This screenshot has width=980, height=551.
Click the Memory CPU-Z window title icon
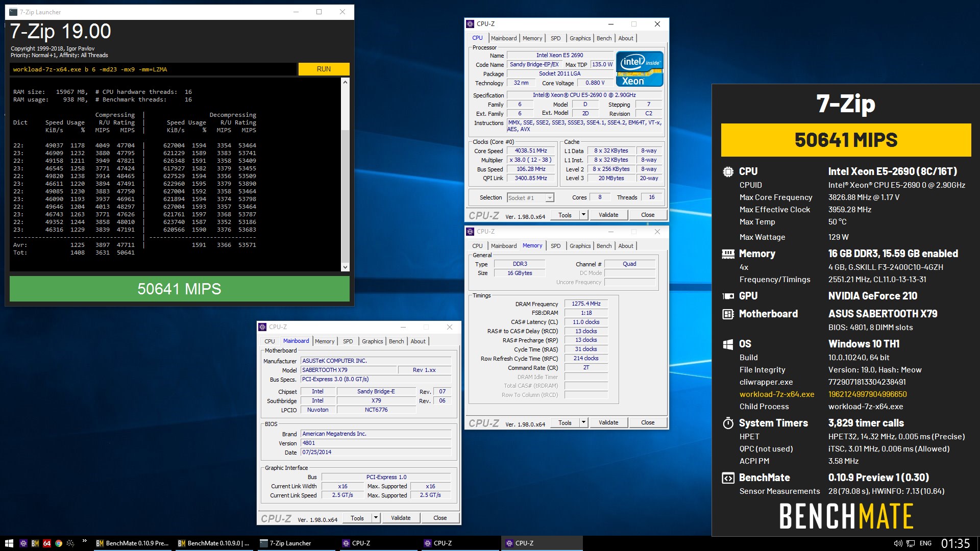(470, 232)
